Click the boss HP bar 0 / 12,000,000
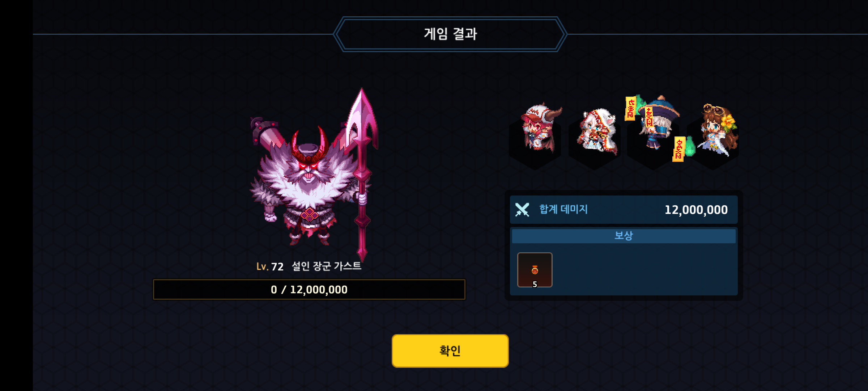This screenshot has height=391, width=868. tap(309, 289)
